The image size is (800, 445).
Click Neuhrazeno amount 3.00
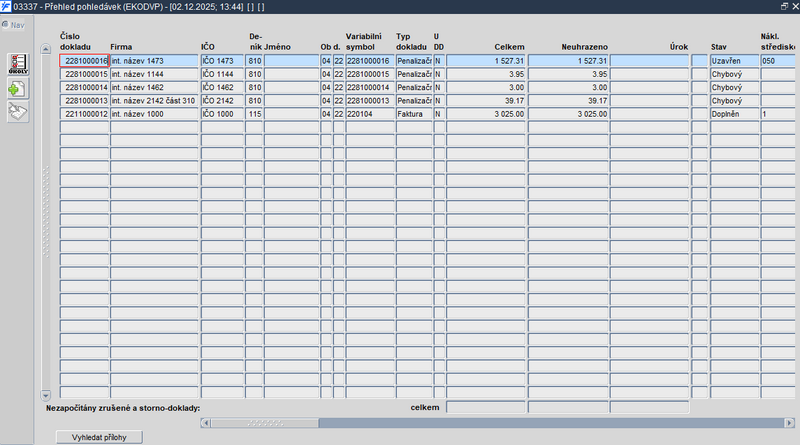568,87
